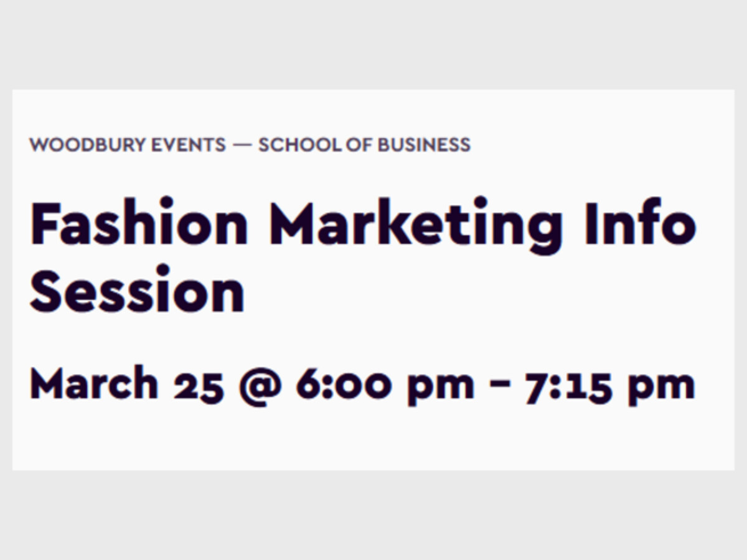The width and height of the screenshot is (747, 560).
Task: Click the dash separating Woodbury Events and School
Action: 242,146
